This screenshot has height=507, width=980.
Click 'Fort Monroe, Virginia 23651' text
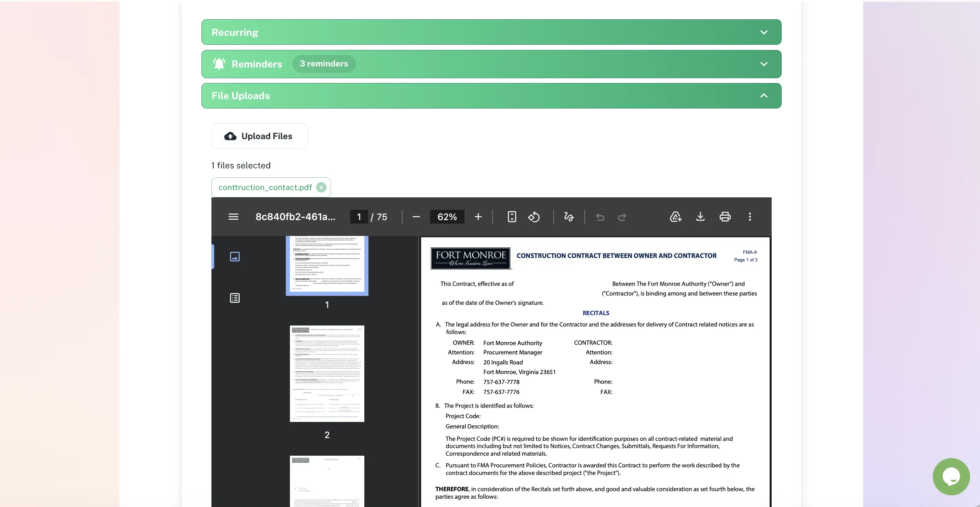click(519, 372)
